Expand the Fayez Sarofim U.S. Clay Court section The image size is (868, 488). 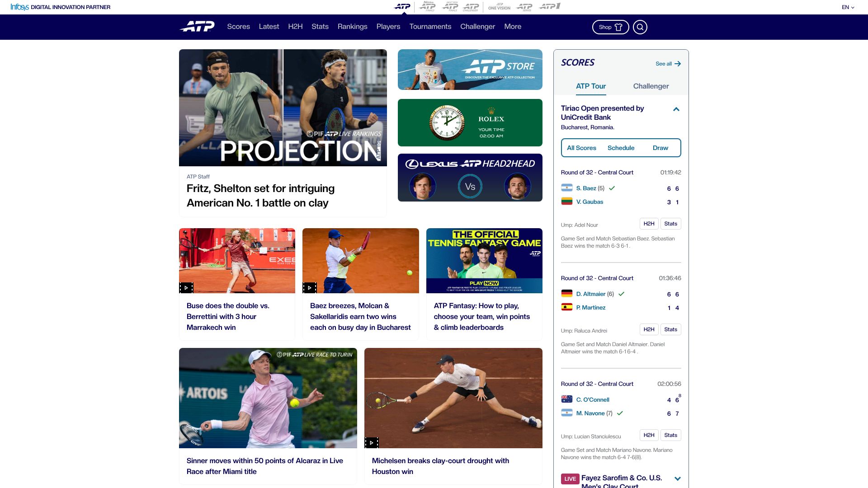point(677,479)
